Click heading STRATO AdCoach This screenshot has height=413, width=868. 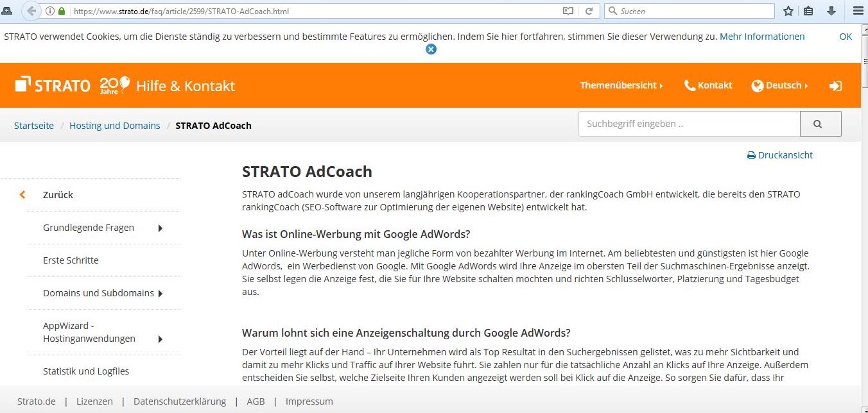(x=307, y=171)
